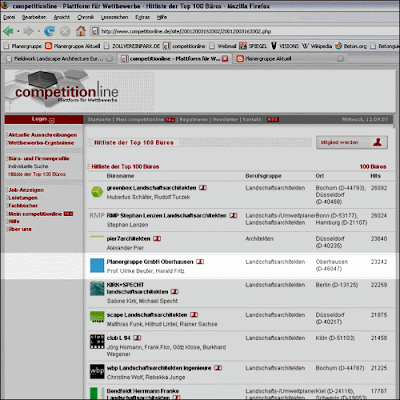400x400 pixels.
Task: Click the profile icon beside greenbox Landschaftsarchitekten
Action: (203, 188)
